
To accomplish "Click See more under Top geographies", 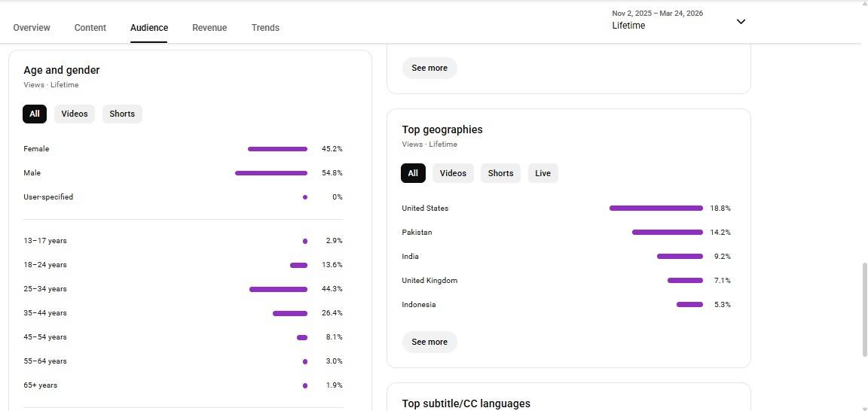I will tap(429, 342).
